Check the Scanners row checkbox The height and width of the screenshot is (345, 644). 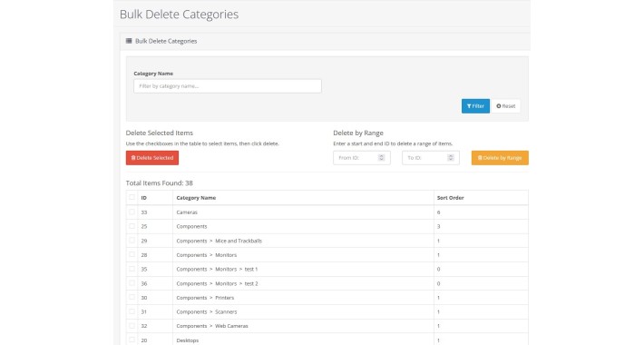132,311
